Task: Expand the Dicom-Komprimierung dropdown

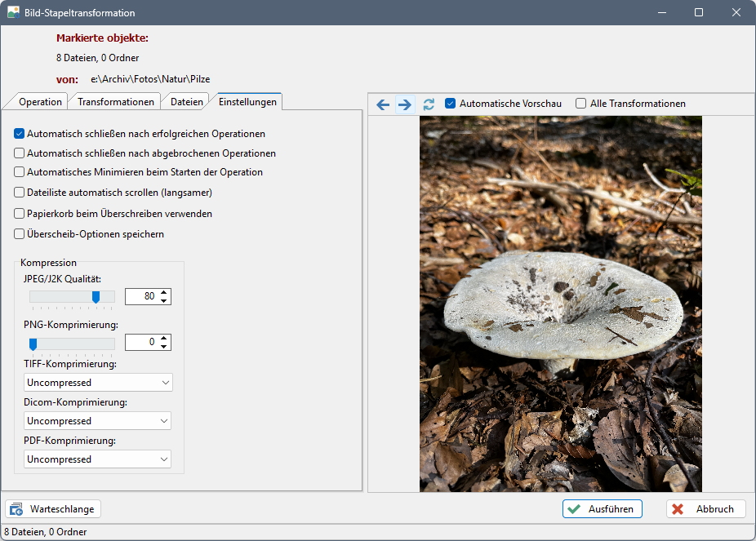Action: coord(98,421)
